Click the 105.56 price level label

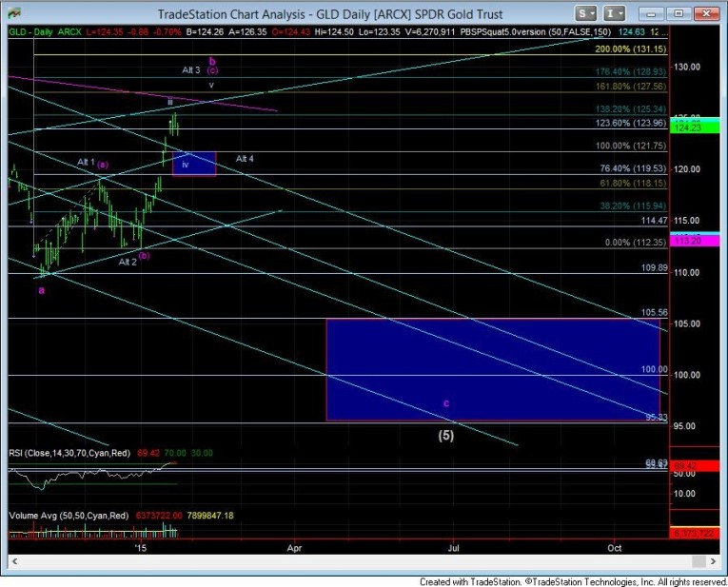click(x=654, y=312)
